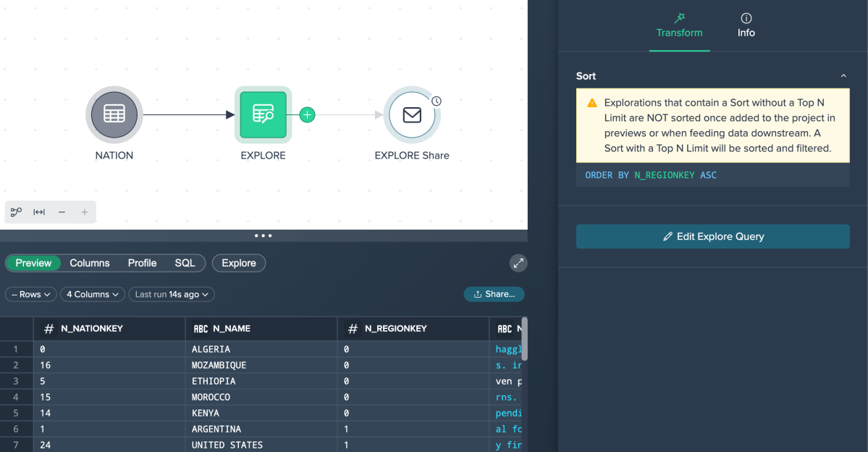This screenshot has width=868, height=452.
Task: Click the EXPLORE Share node label
Action: [x=412, y=156]
